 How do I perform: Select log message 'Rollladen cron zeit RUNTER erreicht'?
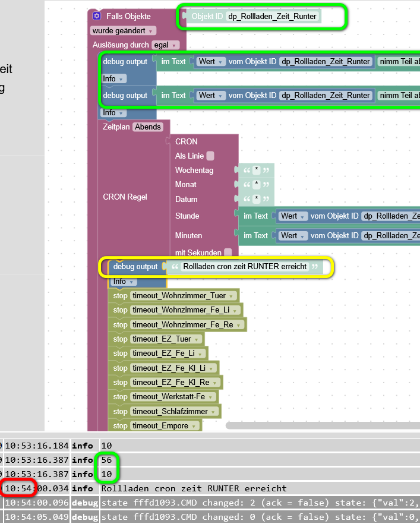point(194,488)
